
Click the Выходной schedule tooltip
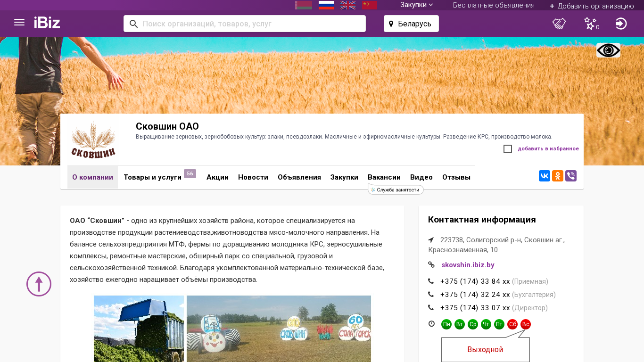[486, 349]
